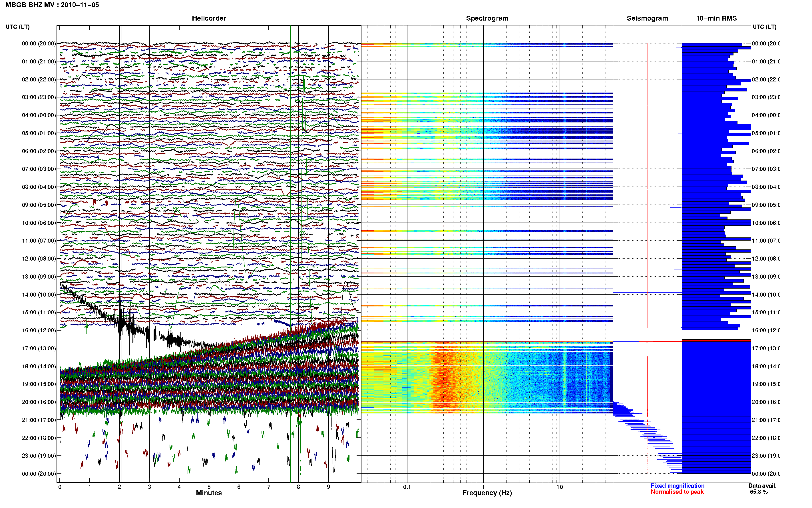Click the right-side time label 20:00 (16:
812x508 pixels.
point(766,402)
